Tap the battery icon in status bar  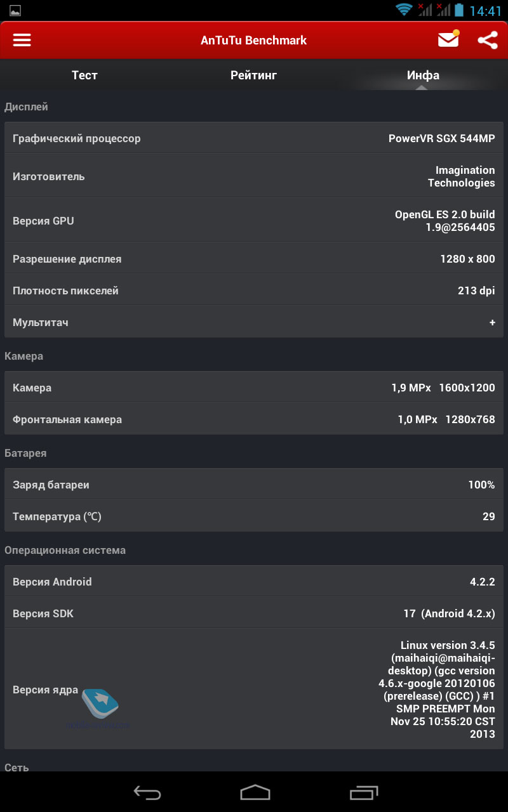458,10
